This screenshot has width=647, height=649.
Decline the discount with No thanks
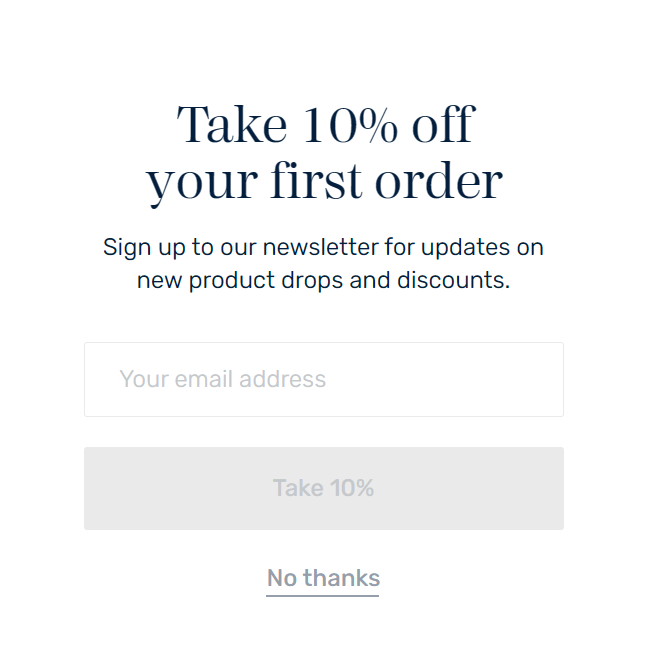coord(323,578)
